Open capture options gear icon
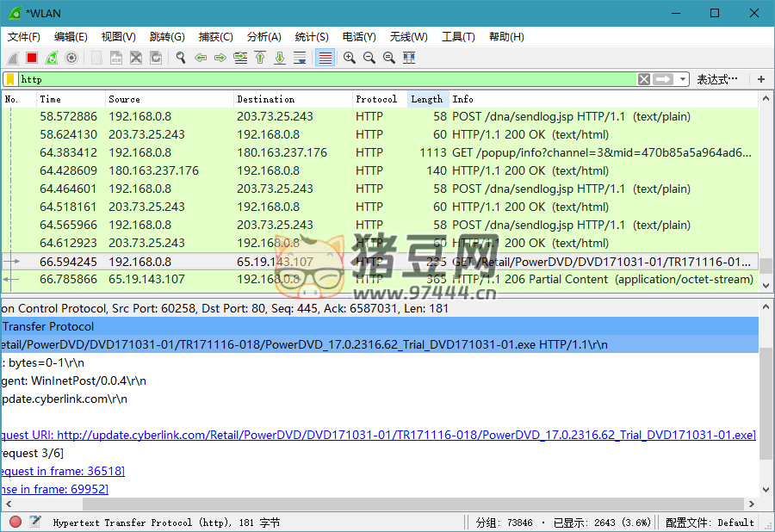Screen dimensions: 775x532 pos(71,58)
